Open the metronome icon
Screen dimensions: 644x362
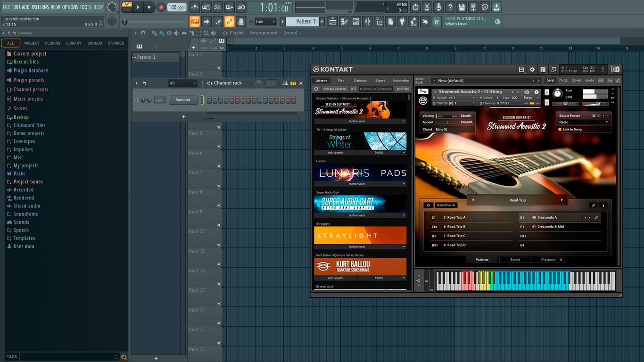pyautogui.click(x=195, y=7)
